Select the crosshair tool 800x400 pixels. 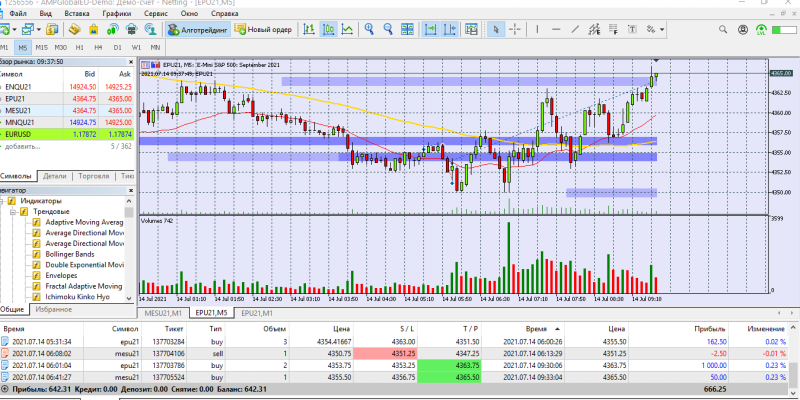[x=515, y=30]
